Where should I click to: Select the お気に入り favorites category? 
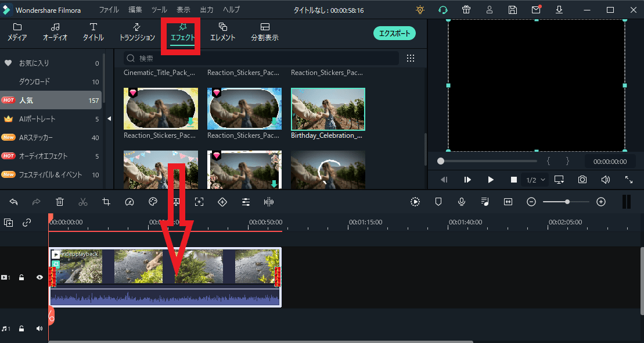click(x=51, y=63)
